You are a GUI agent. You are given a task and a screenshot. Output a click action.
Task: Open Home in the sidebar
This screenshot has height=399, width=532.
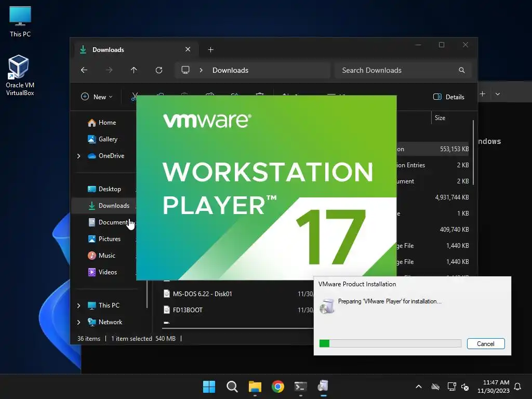(102, 123)
